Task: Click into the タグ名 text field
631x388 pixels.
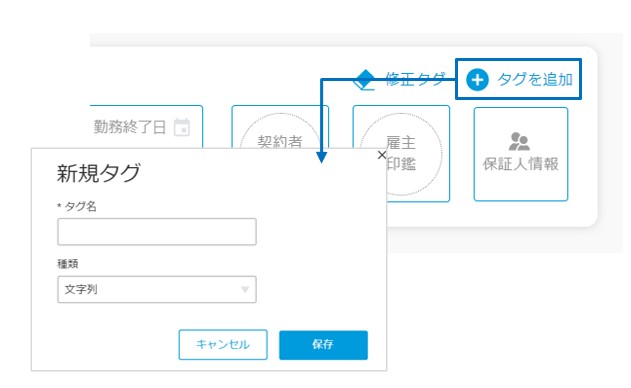Action: click(157, 232)
